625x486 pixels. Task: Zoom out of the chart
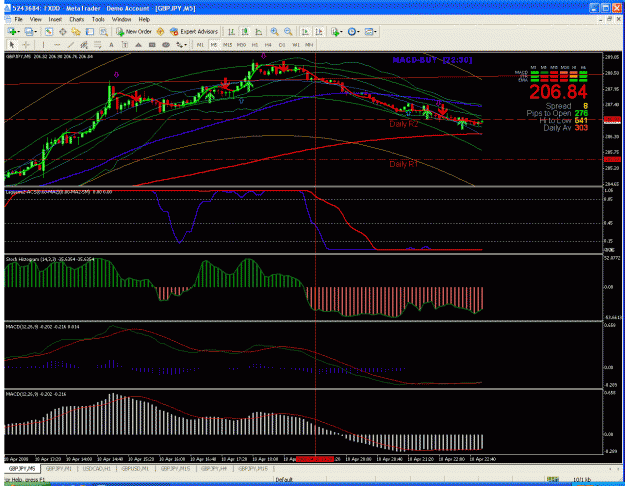point(288,31)
